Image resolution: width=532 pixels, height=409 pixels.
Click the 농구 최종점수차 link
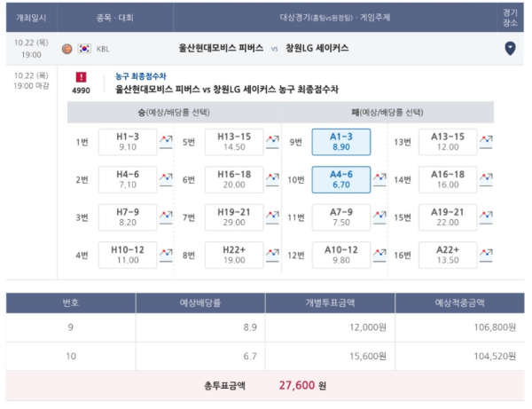pyautogui.click(x=141, y=76)
